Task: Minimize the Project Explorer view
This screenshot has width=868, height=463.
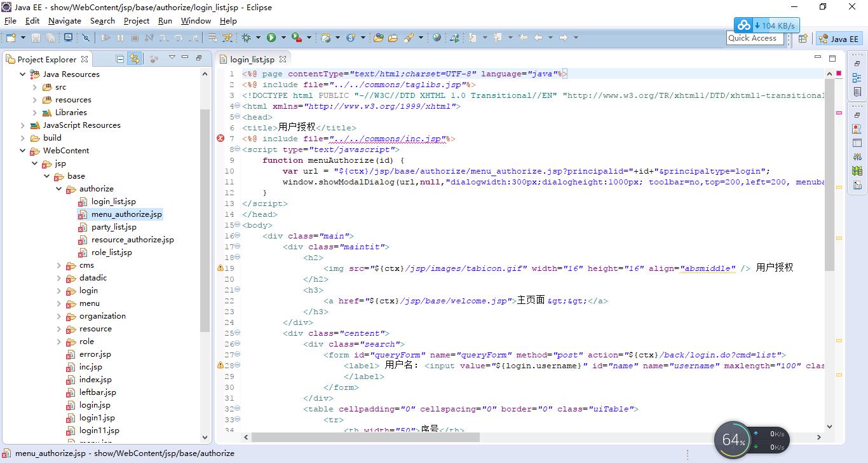Action: [x=185, y=58]
